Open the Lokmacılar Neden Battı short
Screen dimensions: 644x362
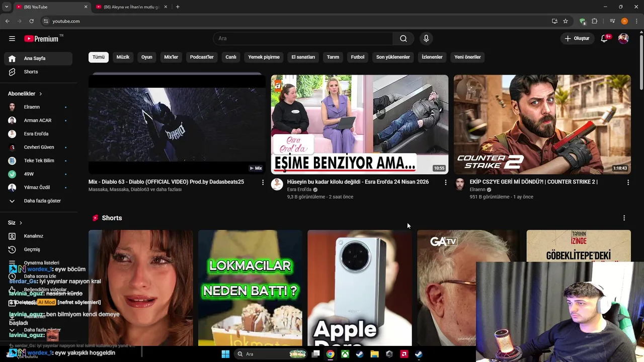click(x=250, y=288)
